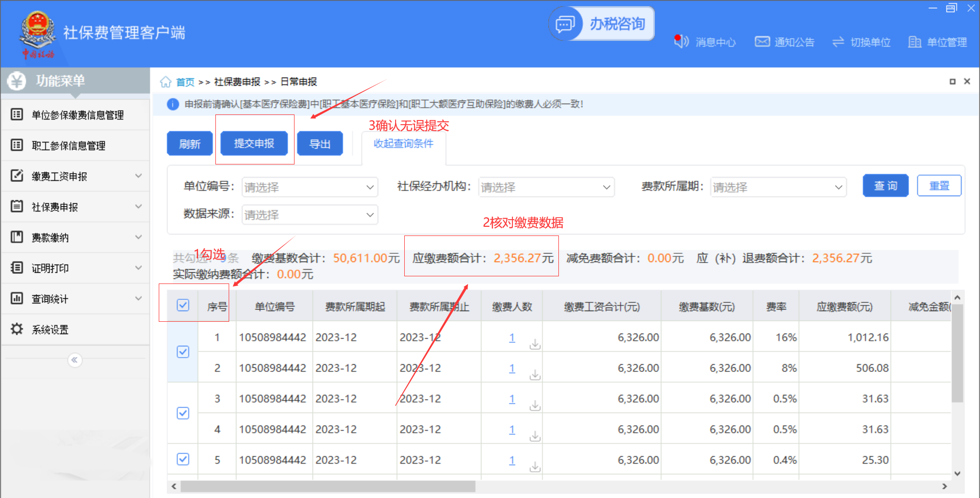Click the 首页 home icon
This screenshot has height=498, width=980.
click(x=165, y=82)
